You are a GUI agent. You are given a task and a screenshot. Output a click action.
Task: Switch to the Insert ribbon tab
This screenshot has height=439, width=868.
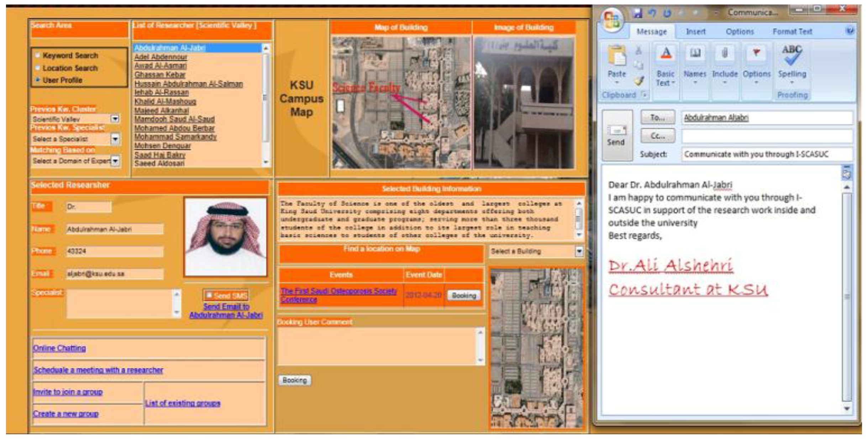pos(695,32)
